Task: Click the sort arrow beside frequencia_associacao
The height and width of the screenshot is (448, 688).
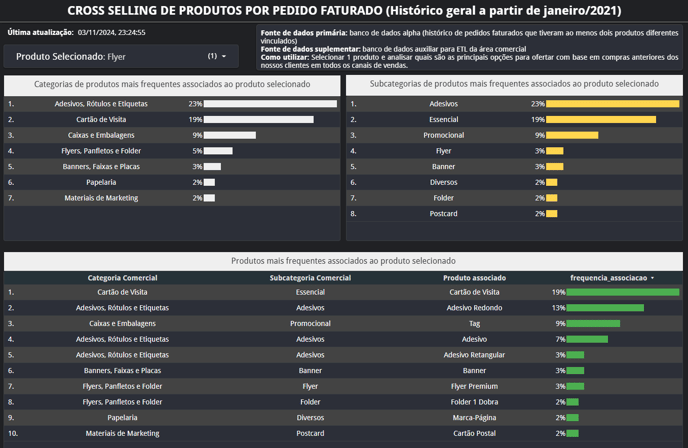Action: click(653, 278)
